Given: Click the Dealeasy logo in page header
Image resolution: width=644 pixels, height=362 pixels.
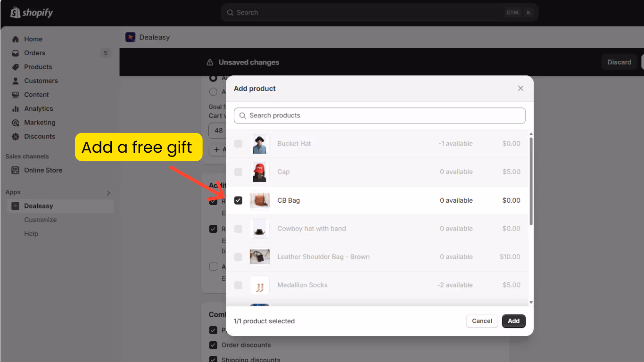Looking at the screenshot, I should click(x=131, y=37).
